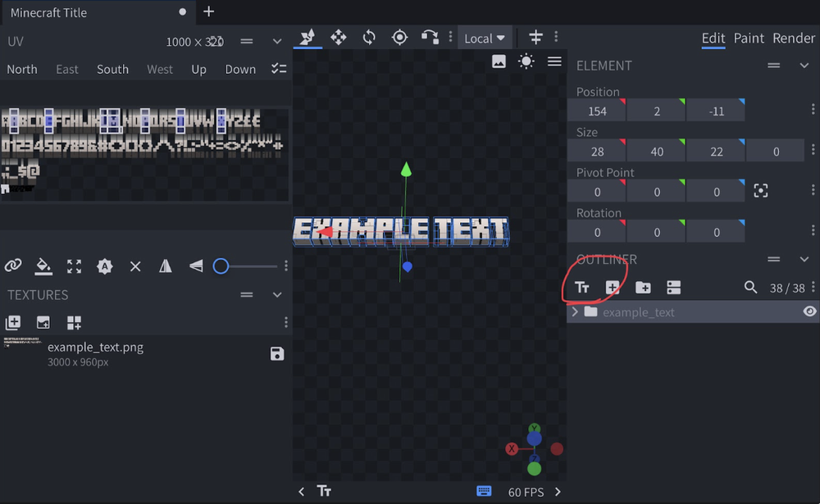This screenshot has width=820, height=504.
Task: Click the center pivot focus icon
Action: (760, 191)
